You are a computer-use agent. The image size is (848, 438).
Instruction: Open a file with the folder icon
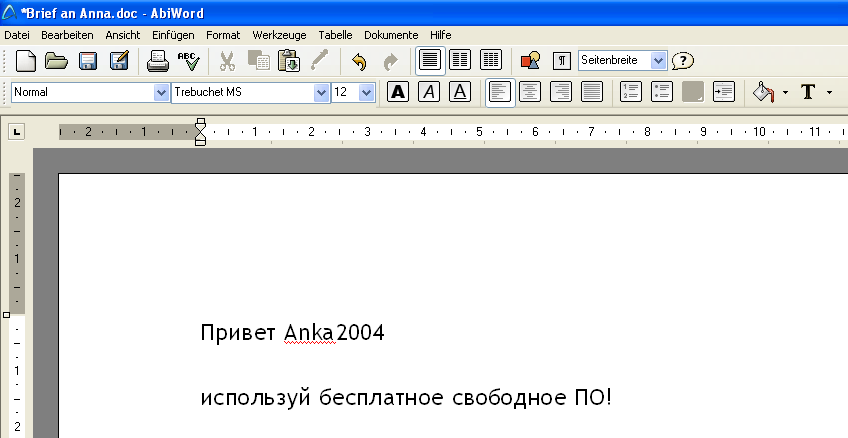(x=56, y=61)
